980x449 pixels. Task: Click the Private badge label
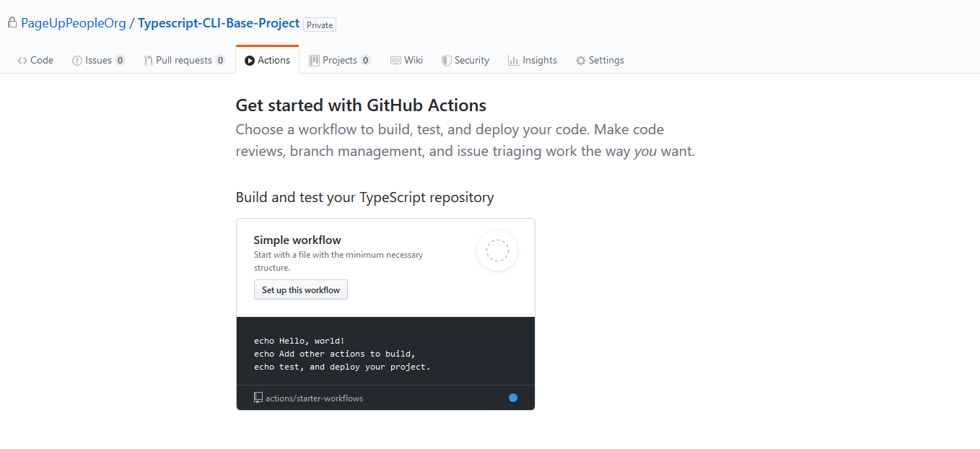[319, 24]
